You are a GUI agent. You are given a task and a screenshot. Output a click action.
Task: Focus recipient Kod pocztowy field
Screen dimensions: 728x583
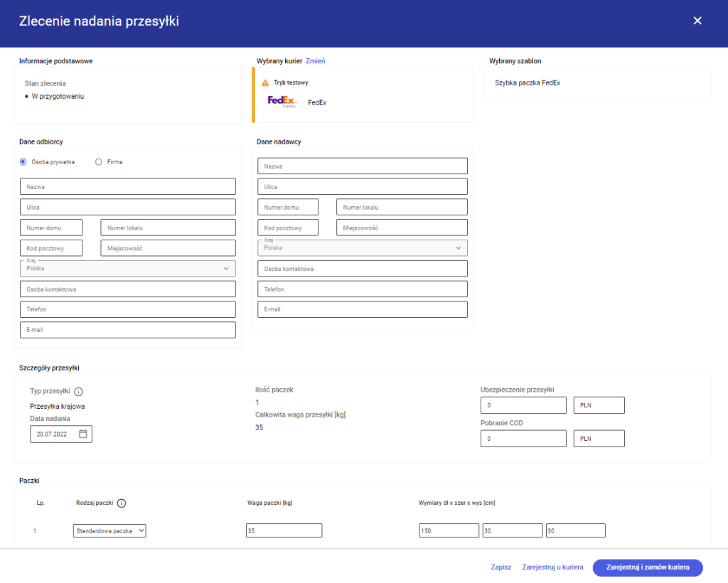pos(51,248)
